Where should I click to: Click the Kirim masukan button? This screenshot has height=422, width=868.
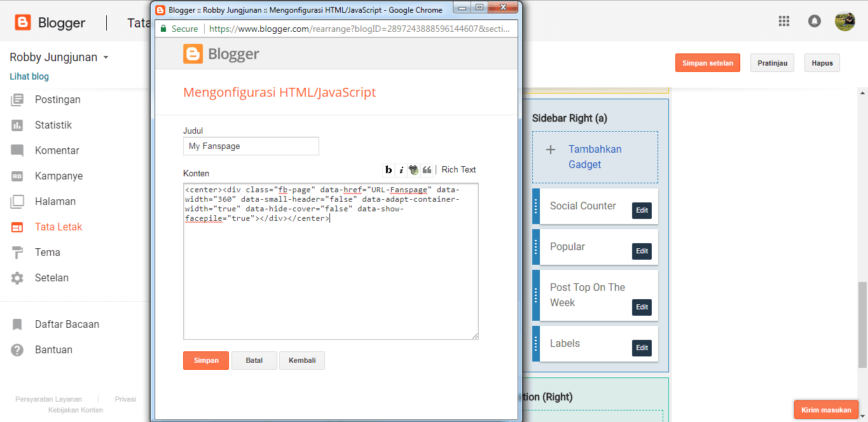827,410
